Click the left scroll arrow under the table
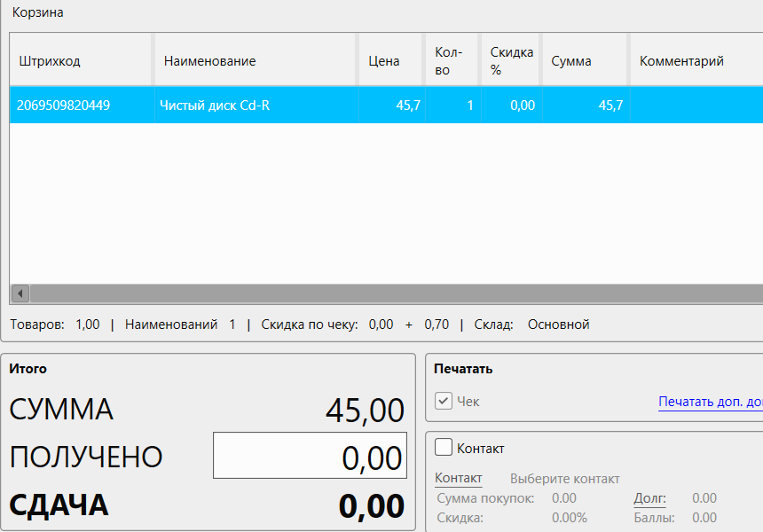The width and height of the screenshot is (763, 532). [18, 293]
